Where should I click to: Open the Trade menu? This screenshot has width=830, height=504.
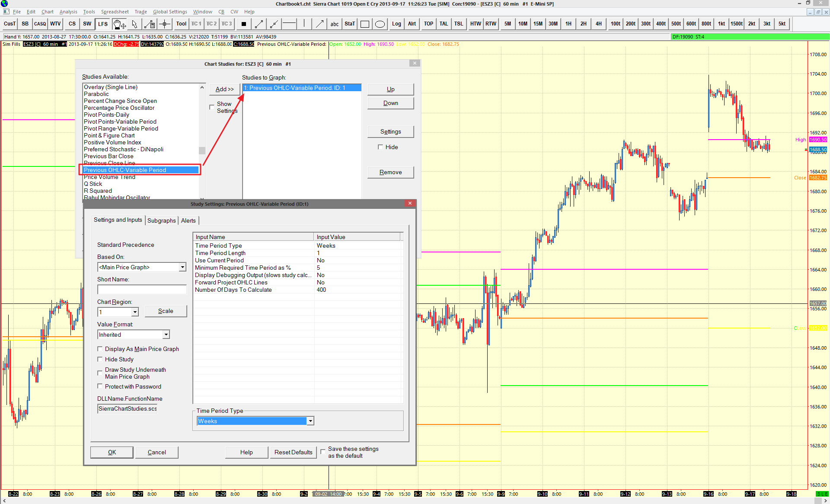coord(140,12)
